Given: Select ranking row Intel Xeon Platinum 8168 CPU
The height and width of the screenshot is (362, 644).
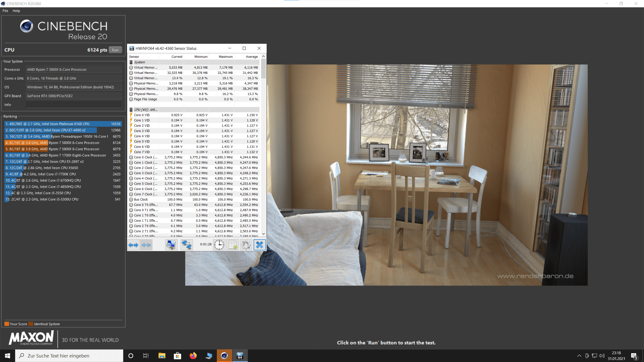Looking at the screenshot, I should (63, 124).
